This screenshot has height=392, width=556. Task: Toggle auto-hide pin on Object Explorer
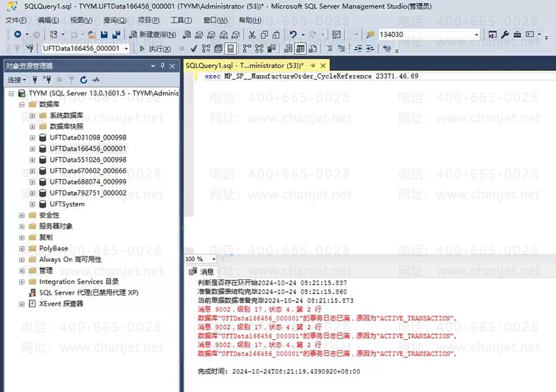tap(163, 66)
